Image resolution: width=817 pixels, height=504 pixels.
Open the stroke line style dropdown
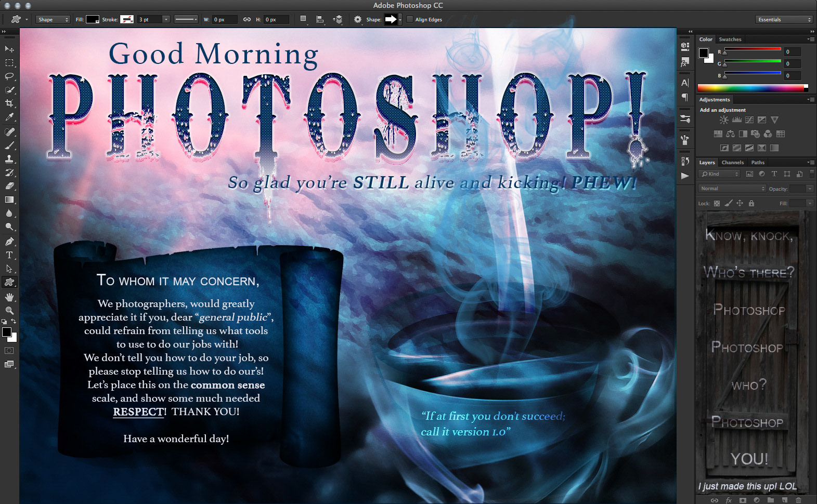click(x=186, y=20)
